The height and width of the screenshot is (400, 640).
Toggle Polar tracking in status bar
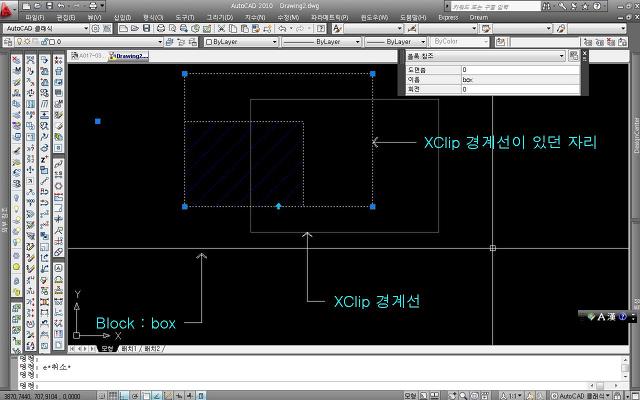(135, 396)
